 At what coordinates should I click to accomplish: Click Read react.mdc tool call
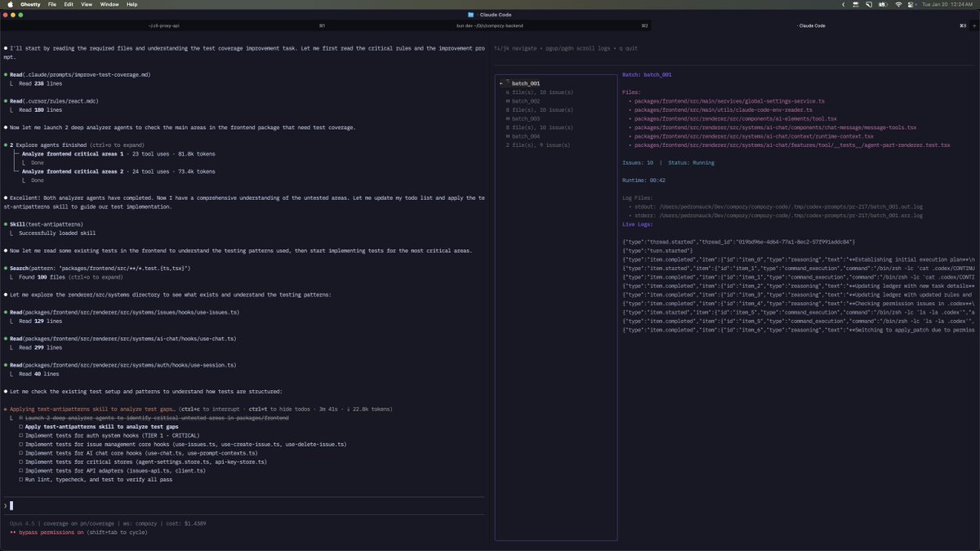click(54, 100)
